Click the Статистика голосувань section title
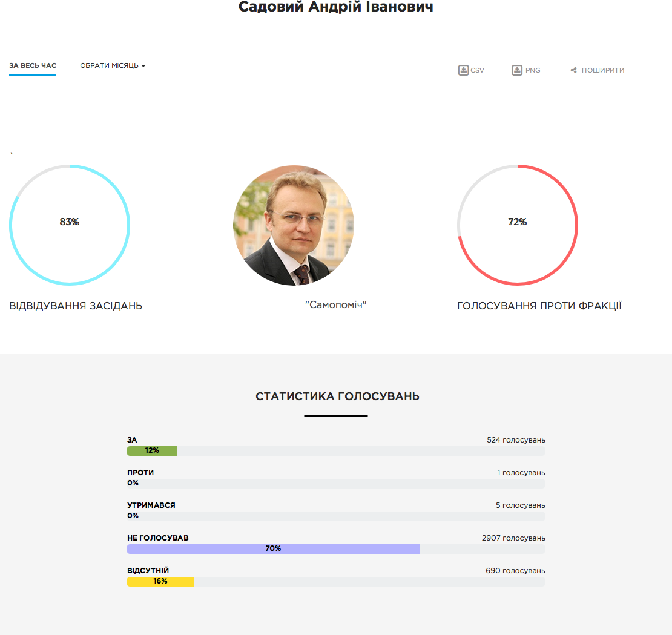This screenshot has width=672, height=635. (x=337, y=396)
